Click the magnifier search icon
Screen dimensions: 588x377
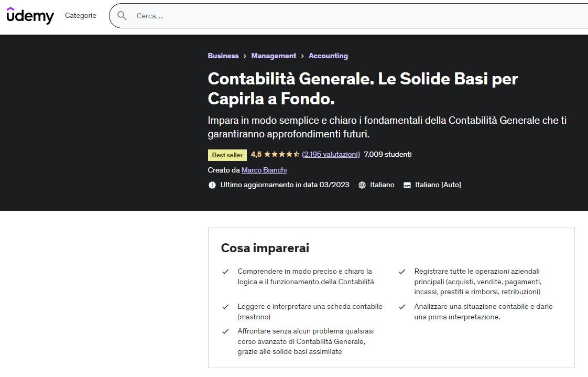[x=122, y=16]
